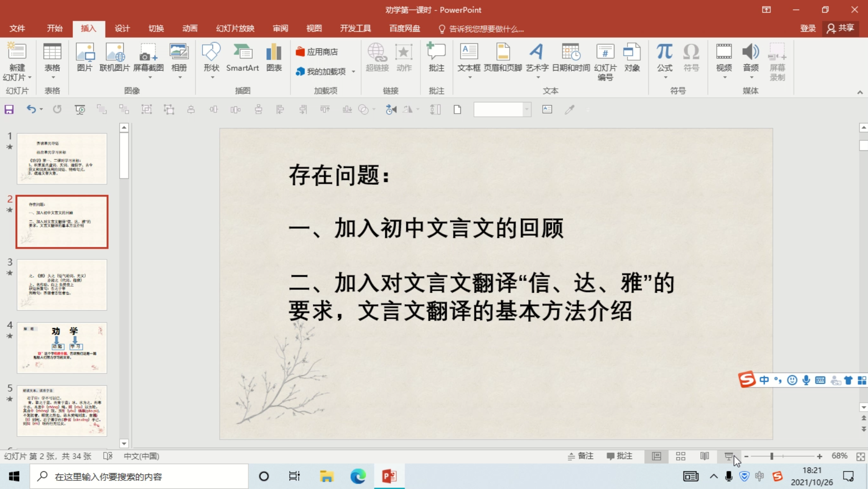
Task: Insert a 图表 chart
Action: (x=274, y=59)
